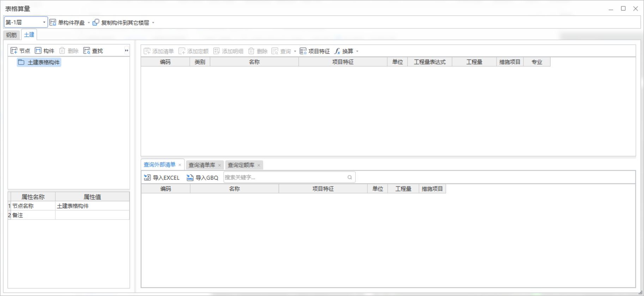Open the 换算 dropdown arrow
Viewport: 644px width, 296px height.
(357, 51)
